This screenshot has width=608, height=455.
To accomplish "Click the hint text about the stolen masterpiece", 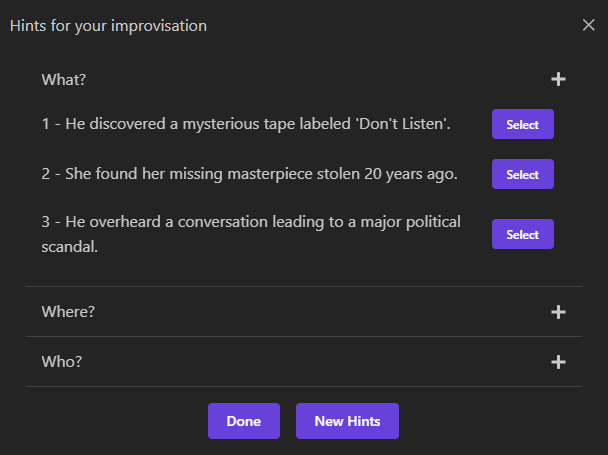I will (249, 174).
